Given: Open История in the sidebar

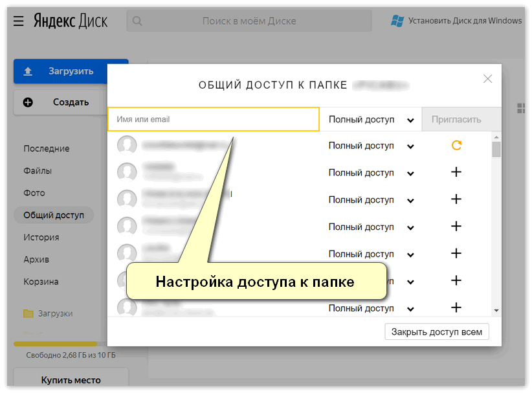Looking at the screenshot, I should (x=41, y=237).
